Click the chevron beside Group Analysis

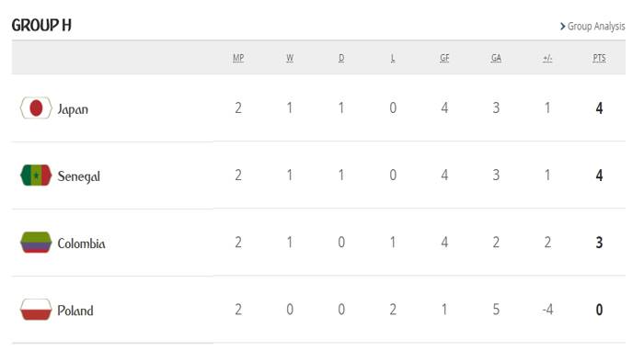(563, 27)
